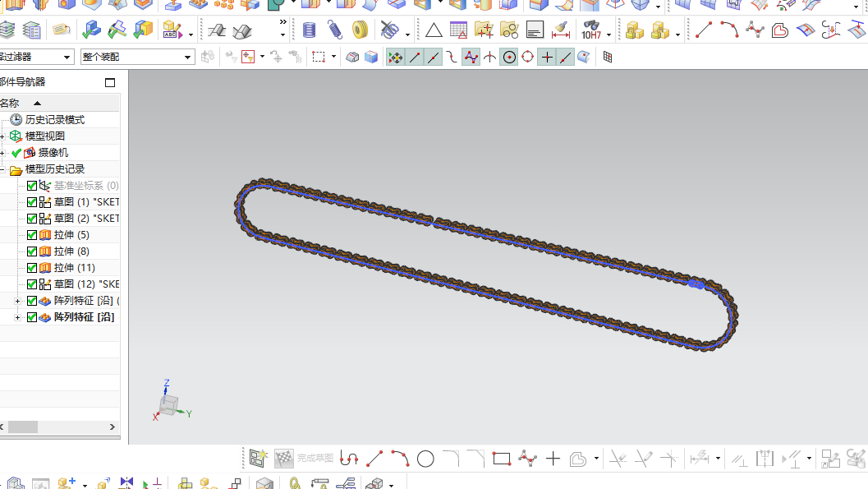The image size is (868, 489).
Task: Select the measure distance brush icon
Action: [560, 30]
